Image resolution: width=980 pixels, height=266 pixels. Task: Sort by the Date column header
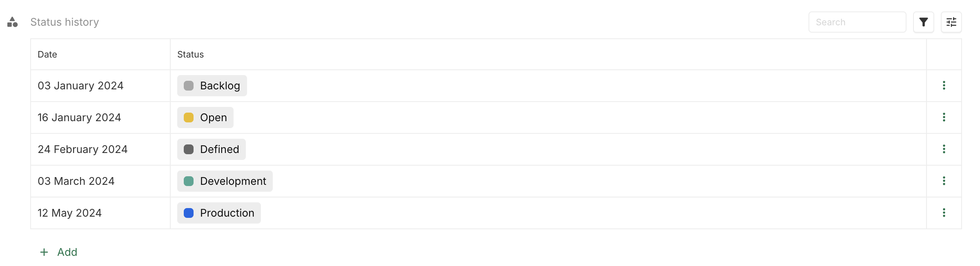47,54
